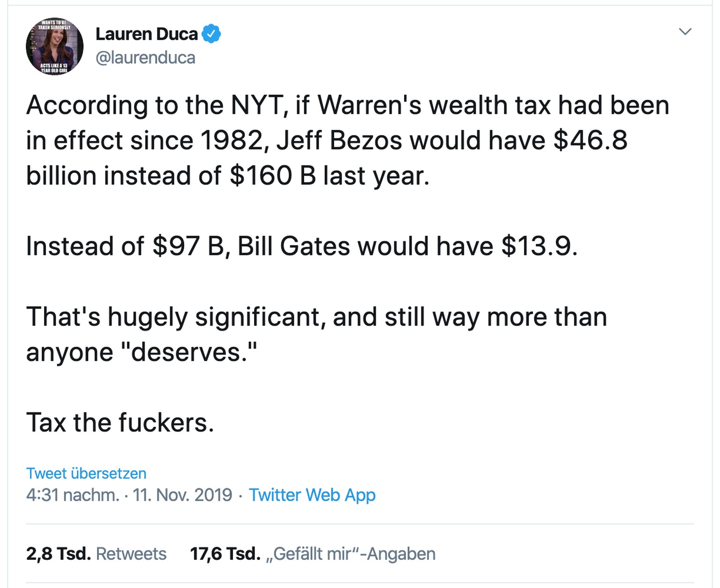Screen dimensions: 720x588
Task: Click Lauren Duca's profile avatar
Action: 54,46
